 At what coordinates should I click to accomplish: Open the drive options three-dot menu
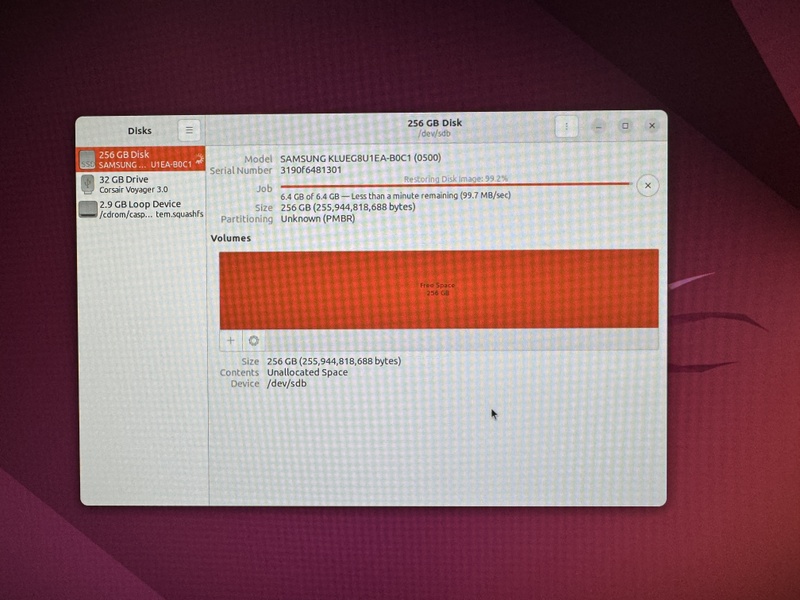[566, 126]
